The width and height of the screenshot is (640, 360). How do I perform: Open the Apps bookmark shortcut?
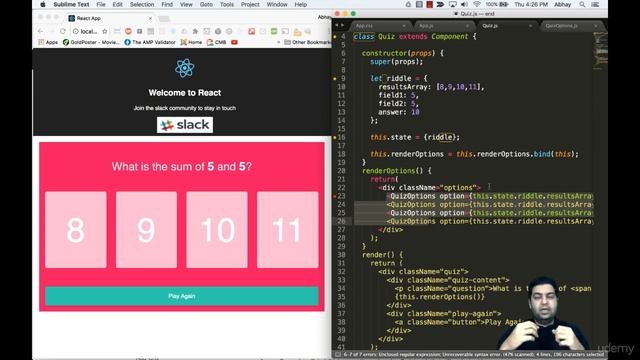pyautogui.click(x=48, y=42)
